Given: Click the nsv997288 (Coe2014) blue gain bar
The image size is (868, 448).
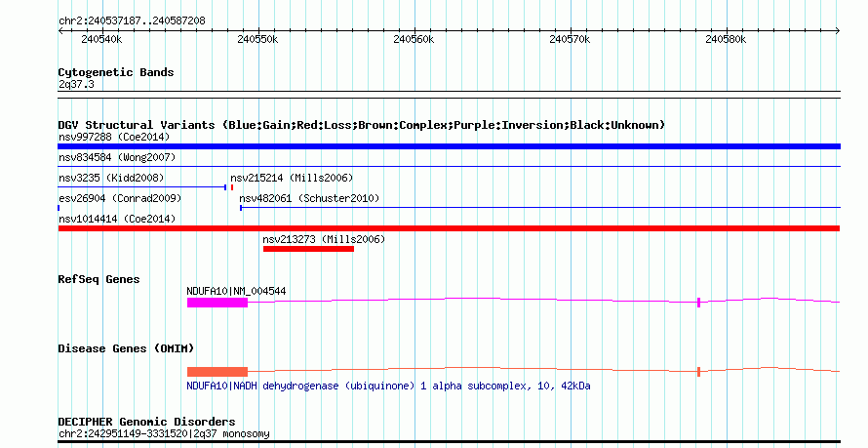Looking at the screenshot, I should [449, 146].
